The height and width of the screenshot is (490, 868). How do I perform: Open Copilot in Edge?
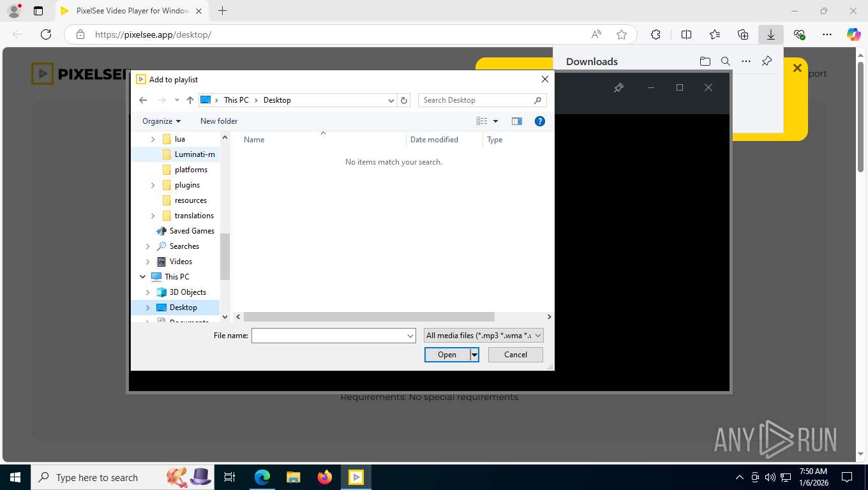(x=854, y=34)
